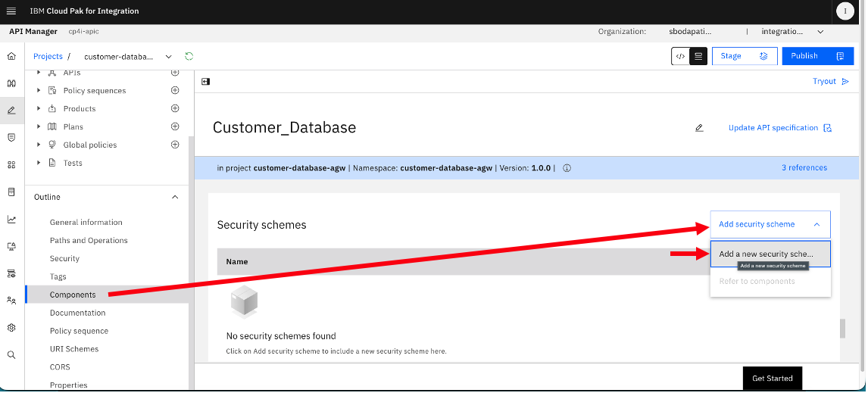Open the settings gear icon in sidebar

[x=11, y=328]
